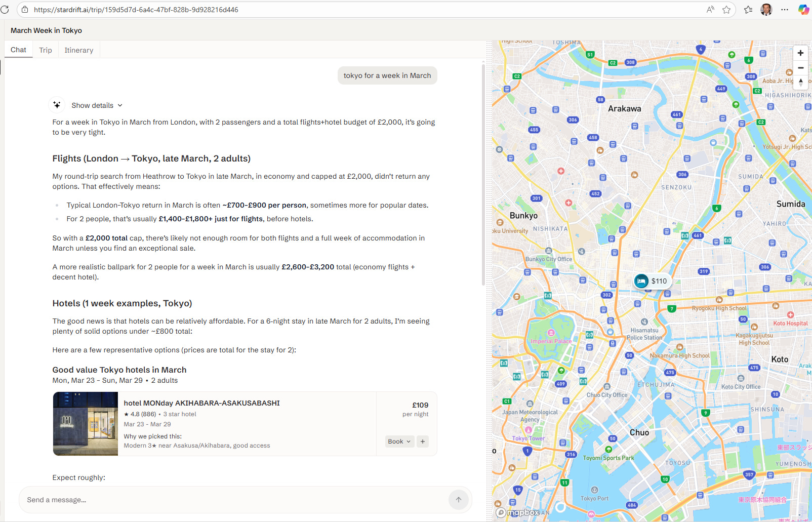The height and width of the screenshot is (522, 812).
Task: Reset map bearing with compass icon
Action: pyautogui.click(x=800, y=82)
